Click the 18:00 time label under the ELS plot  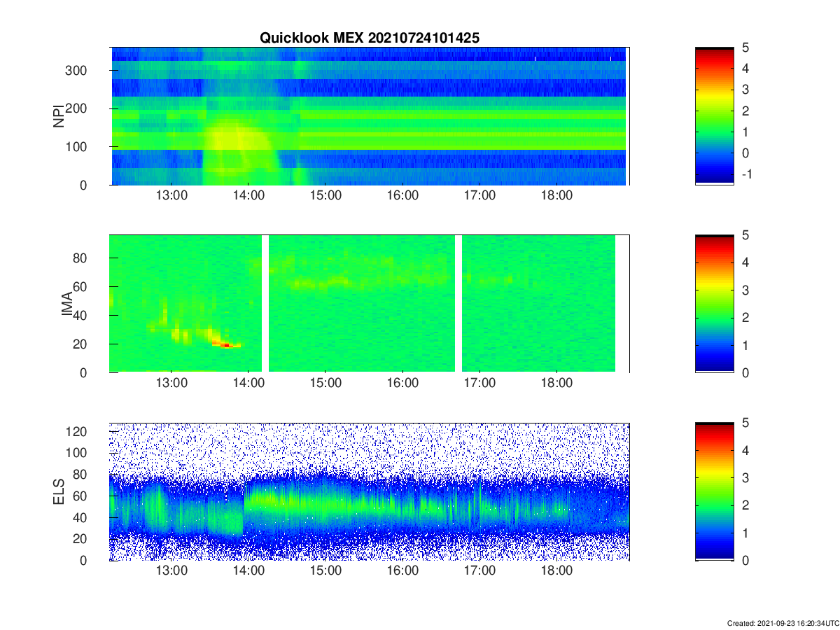tap(556, 570)
